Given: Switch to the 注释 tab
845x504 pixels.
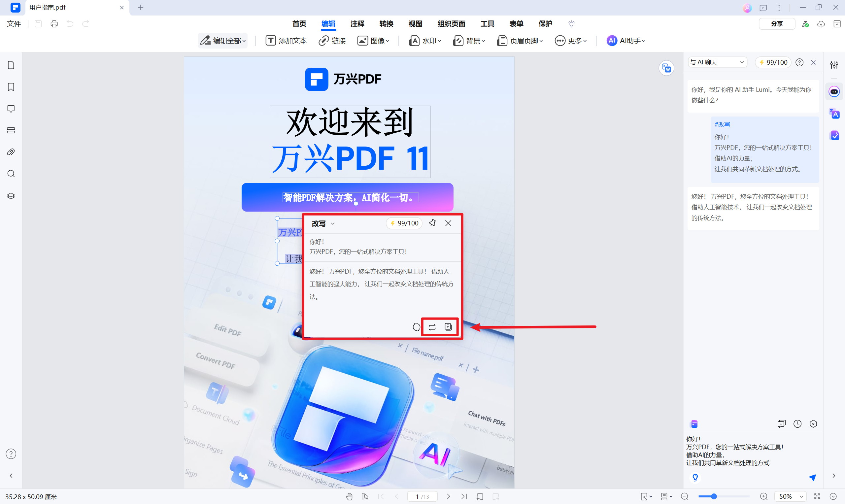Looking at the screenshot, I should point(357,24).
